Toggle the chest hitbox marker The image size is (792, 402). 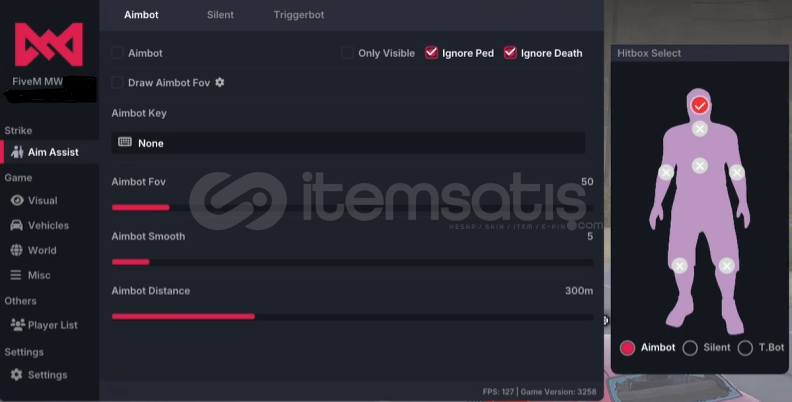click(x=700, y=166)
